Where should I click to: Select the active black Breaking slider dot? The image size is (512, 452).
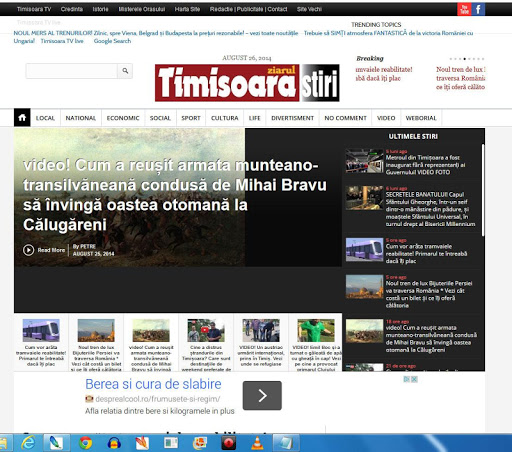tap(464, 59)
